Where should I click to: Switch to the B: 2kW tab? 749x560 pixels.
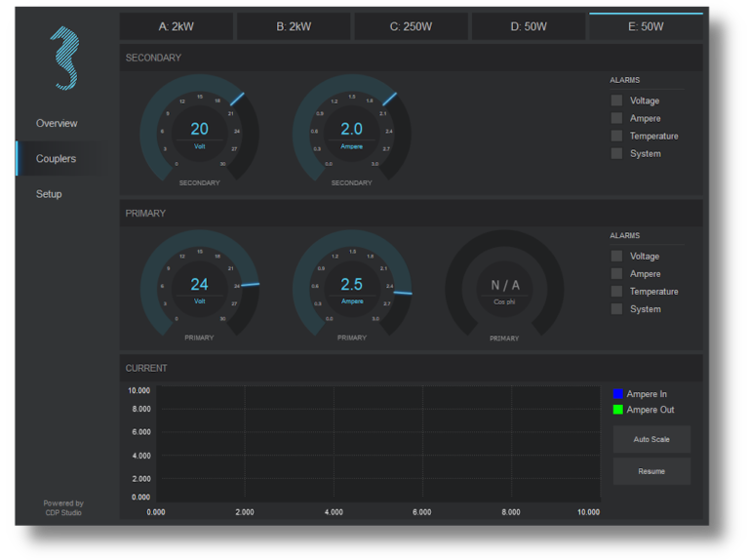[294, 26]
